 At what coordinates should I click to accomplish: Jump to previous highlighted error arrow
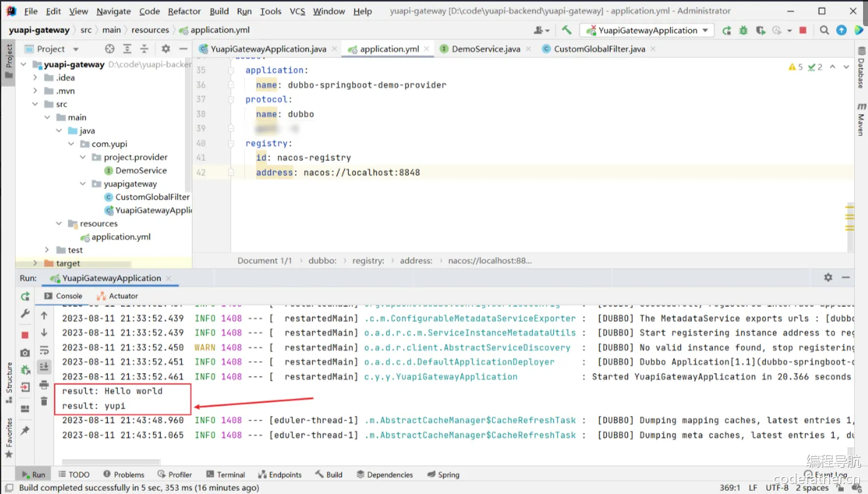[832, 67]
